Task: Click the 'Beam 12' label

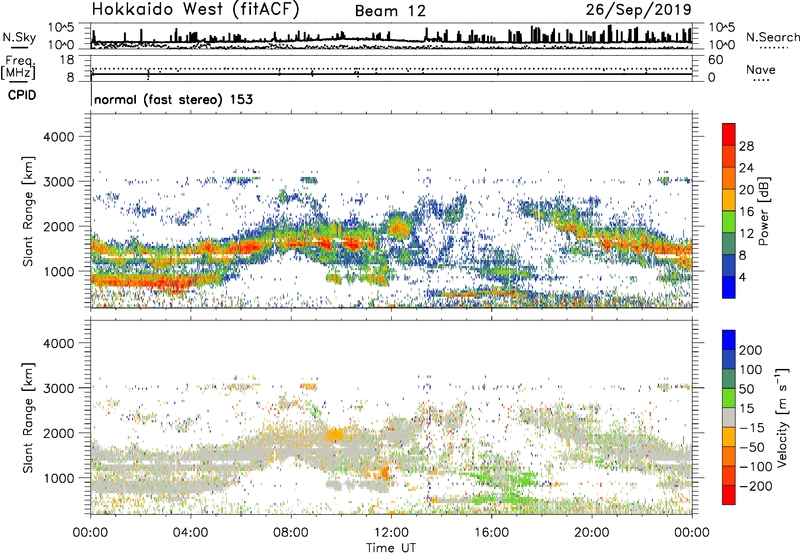Action: tap(390, 11)
